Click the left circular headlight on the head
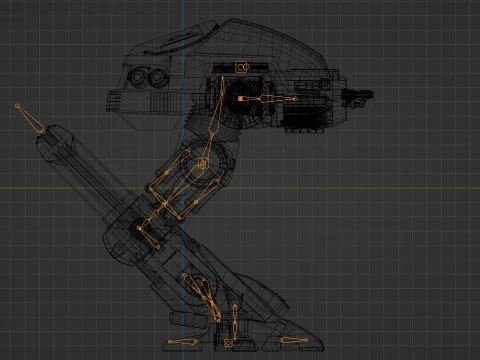The image size is (480, 360). coord(137,77)
